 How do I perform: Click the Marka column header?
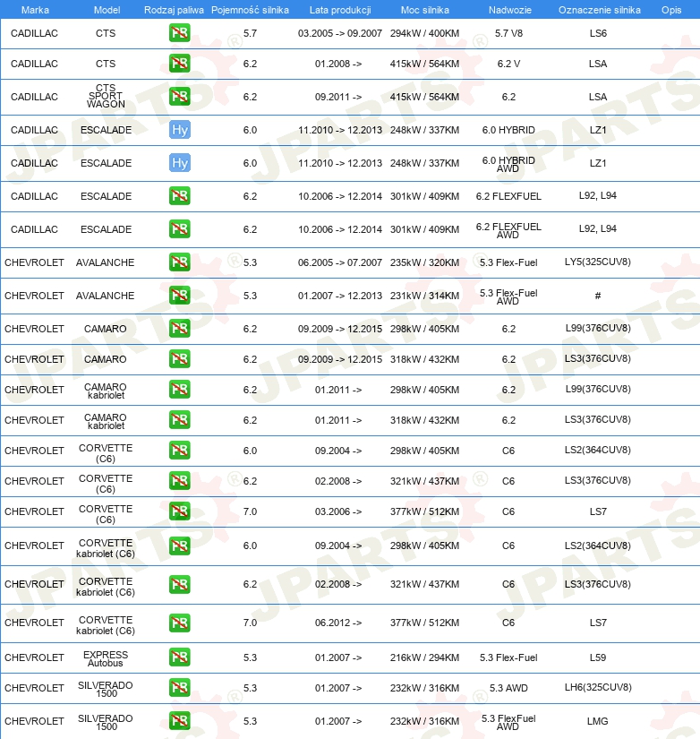[35, 10]
